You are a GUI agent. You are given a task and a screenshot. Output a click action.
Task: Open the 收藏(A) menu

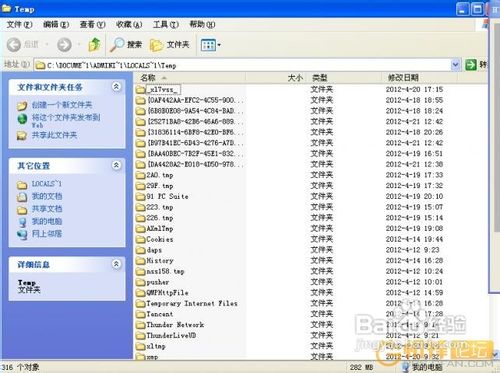[x=129, y=24]
